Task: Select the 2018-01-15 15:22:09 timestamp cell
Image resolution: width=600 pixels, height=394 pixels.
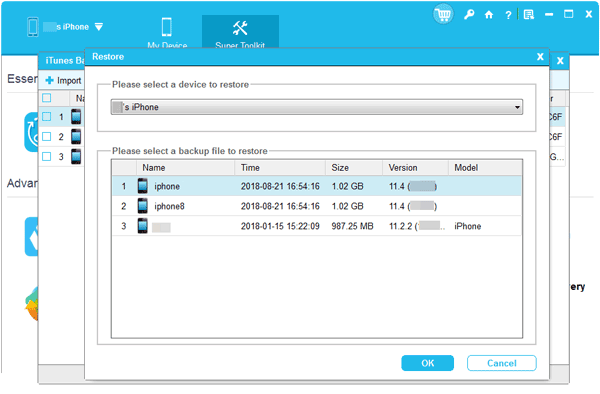Action: 280,226
